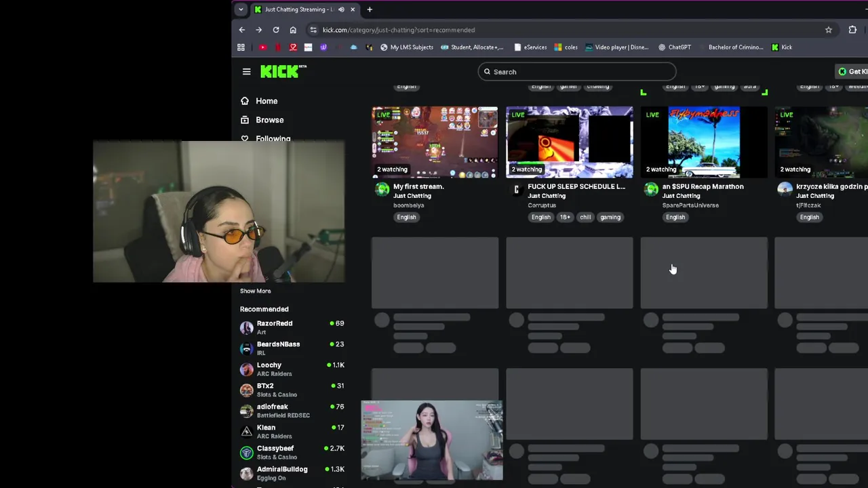Open an $SPU Recap Marathon title
The height and width of the screenshot is (488, 868).
pos(703,186)
